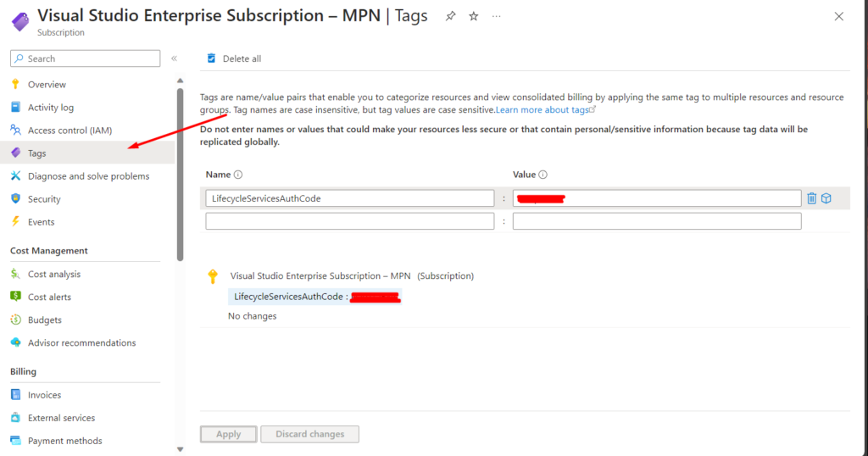Open Cost analysis
The image size is (868, 456).
pos(54,274)
